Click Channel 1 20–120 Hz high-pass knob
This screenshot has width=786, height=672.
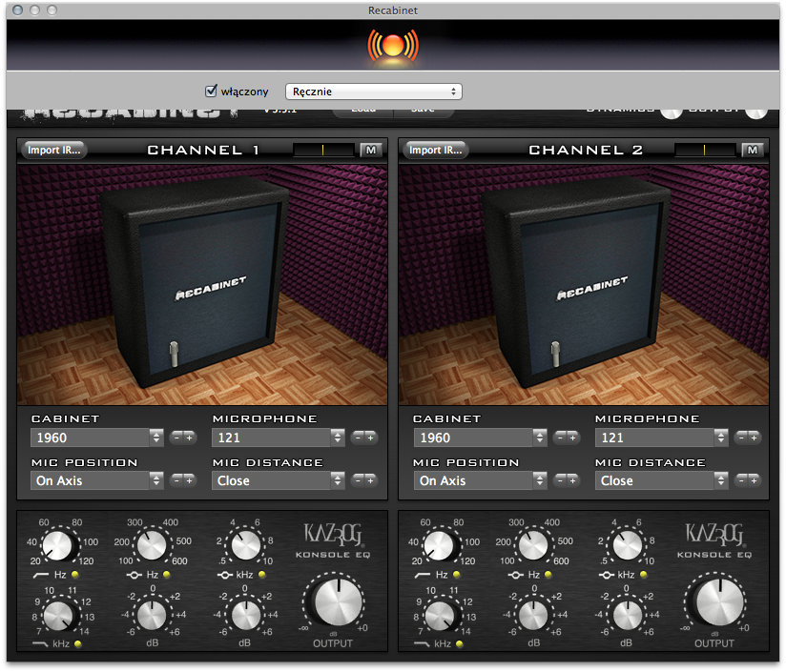click(57, 546)
